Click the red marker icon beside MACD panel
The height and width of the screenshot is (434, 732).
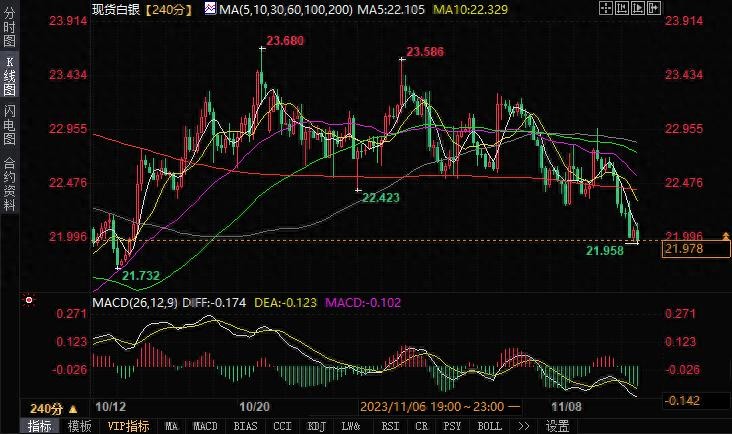click(x=29, y=300)
